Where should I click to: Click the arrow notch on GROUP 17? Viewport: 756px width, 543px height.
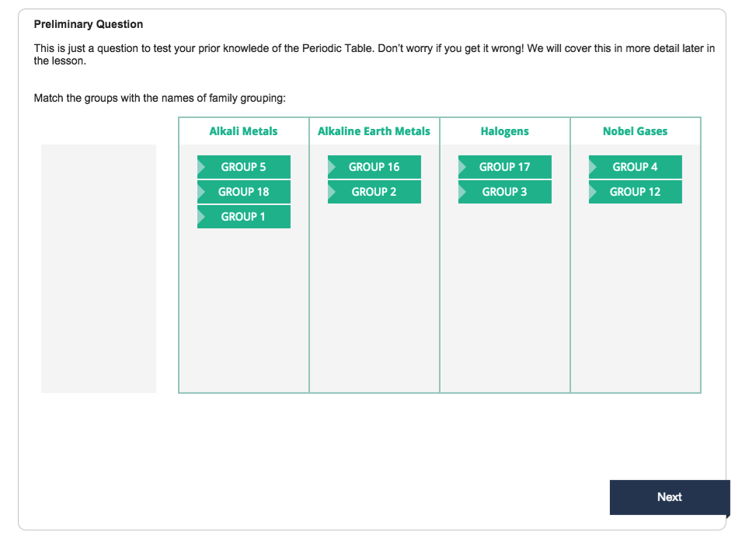(x=462, y=167)
